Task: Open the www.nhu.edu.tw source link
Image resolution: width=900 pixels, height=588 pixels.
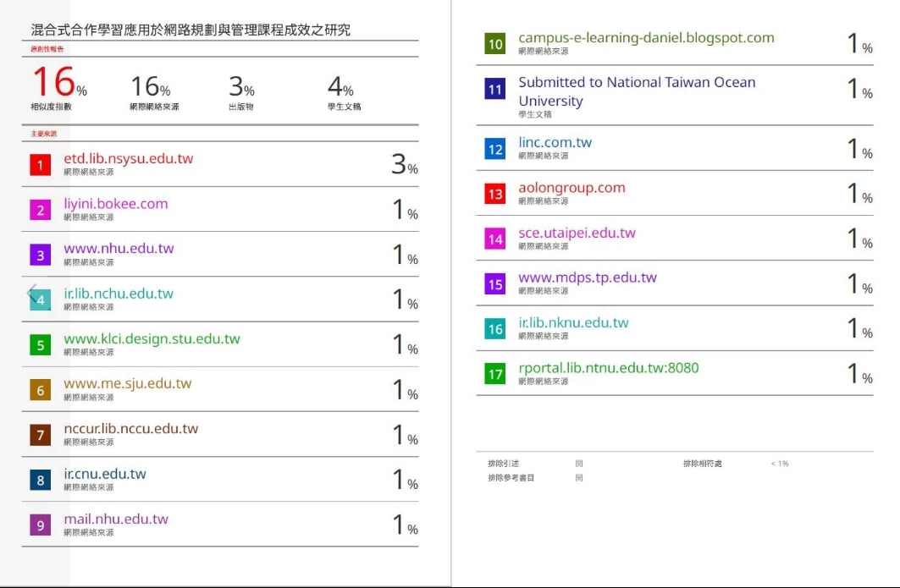Action: (x=119, y=249)
